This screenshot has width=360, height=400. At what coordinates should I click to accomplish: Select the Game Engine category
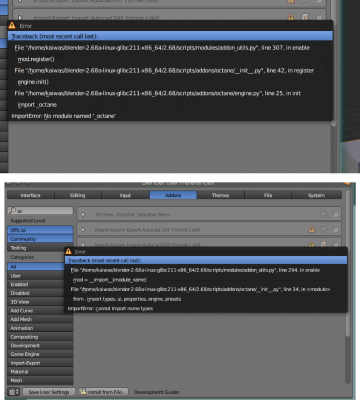pyautogui.click(x=40, y=354)
